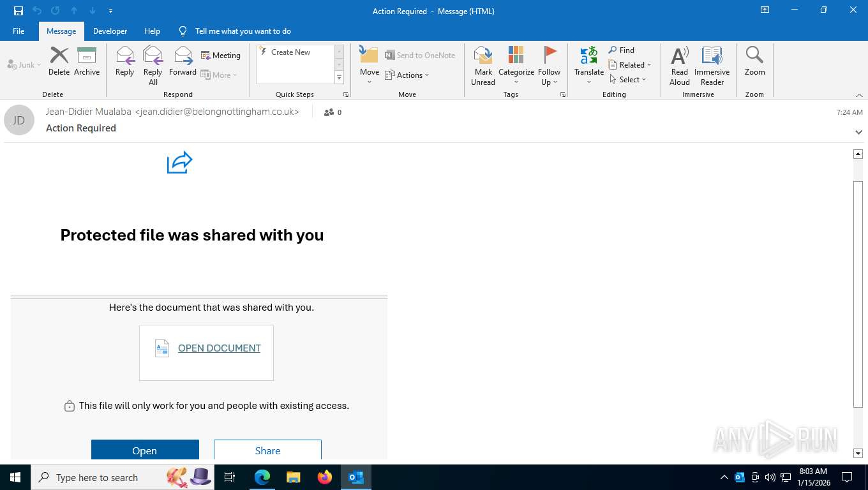
Task: Launch Firefox from taskbar
Action: tap(325, 477)
